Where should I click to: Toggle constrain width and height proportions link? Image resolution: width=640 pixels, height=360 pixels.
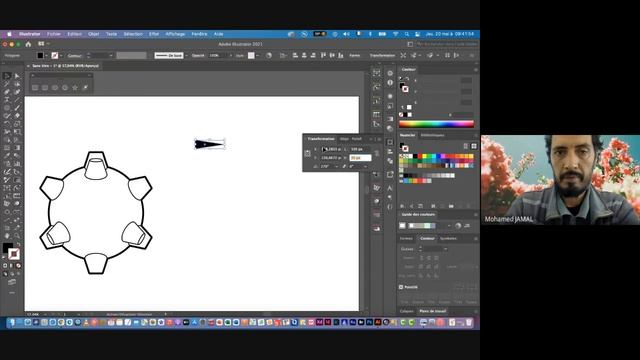coord(377,153)
